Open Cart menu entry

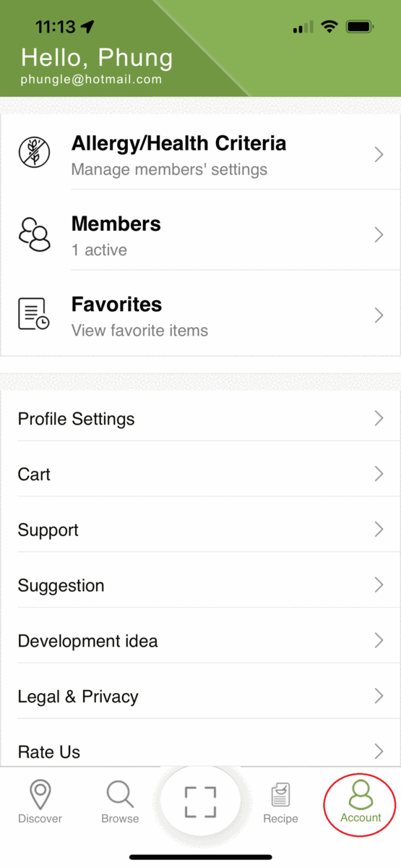click(x=200, y=475)
